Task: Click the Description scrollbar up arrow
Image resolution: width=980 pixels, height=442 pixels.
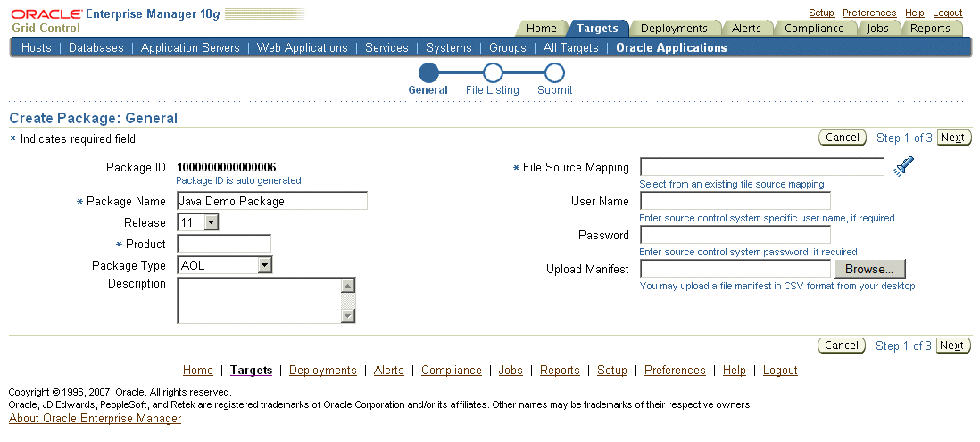Action: click(348, 286)
